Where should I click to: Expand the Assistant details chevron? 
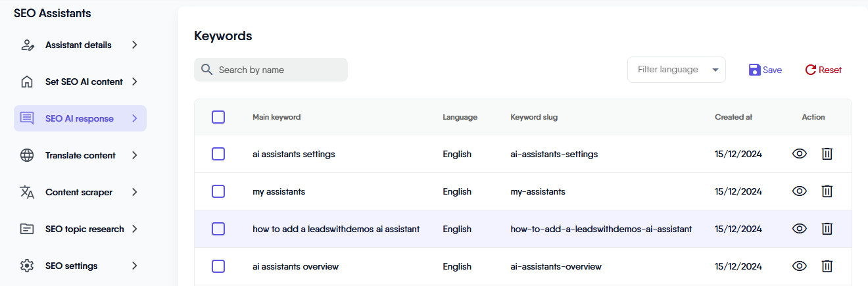[x=134, y=45]
